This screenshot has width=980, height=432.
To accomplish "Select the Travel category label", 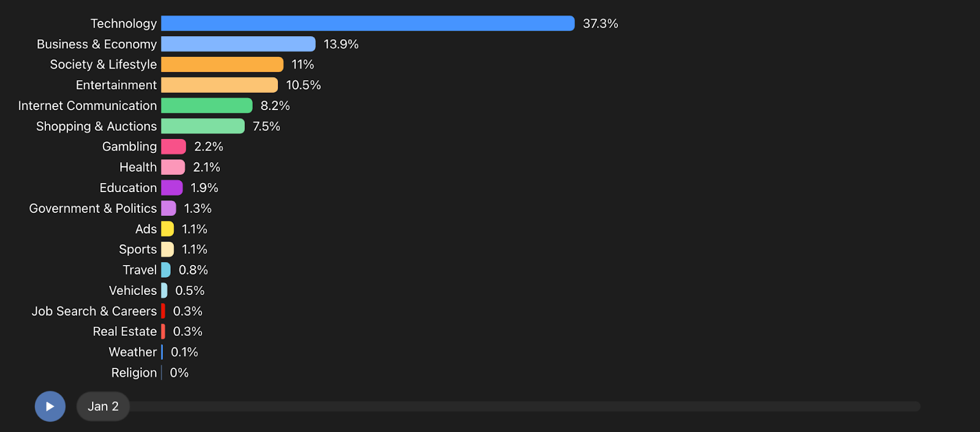I will pos(140,270).
